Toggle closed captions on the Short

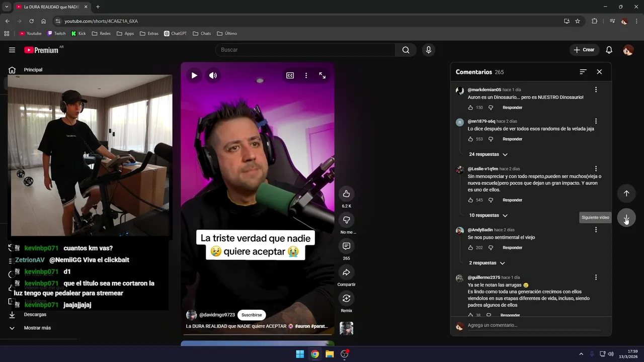[x=290, y=75]
